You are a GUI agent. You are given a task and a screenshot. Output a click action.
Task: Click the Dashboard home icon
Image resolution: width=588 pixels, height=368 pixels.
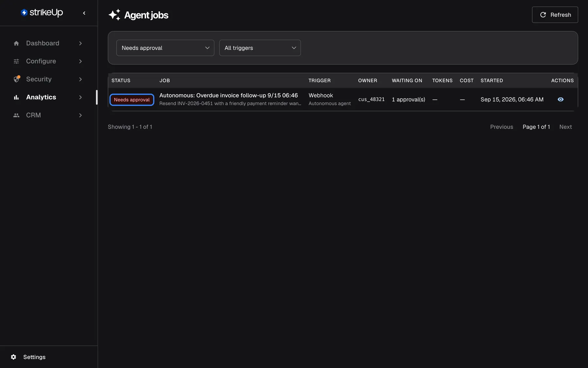16,43
